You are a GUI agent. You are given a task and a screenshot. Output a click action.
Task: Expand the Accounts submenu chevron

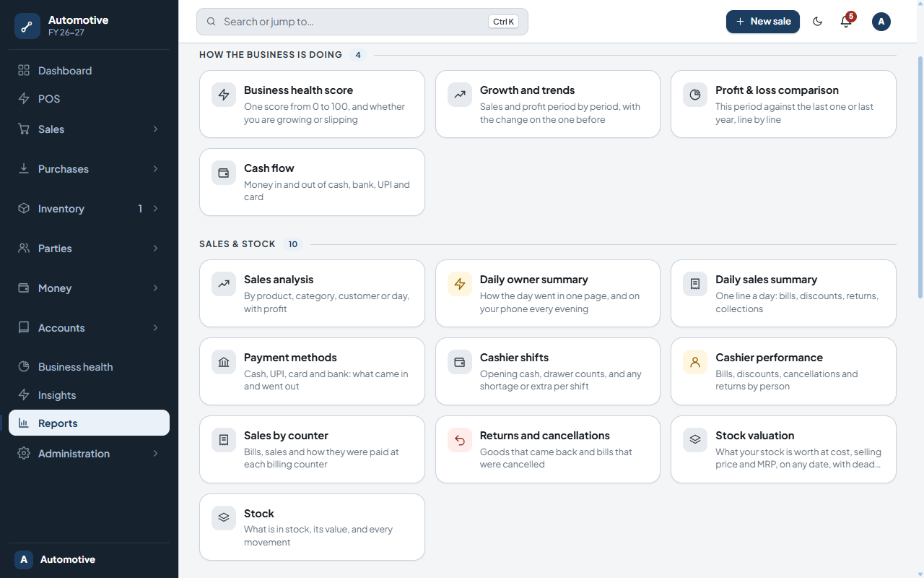point(155,328)
